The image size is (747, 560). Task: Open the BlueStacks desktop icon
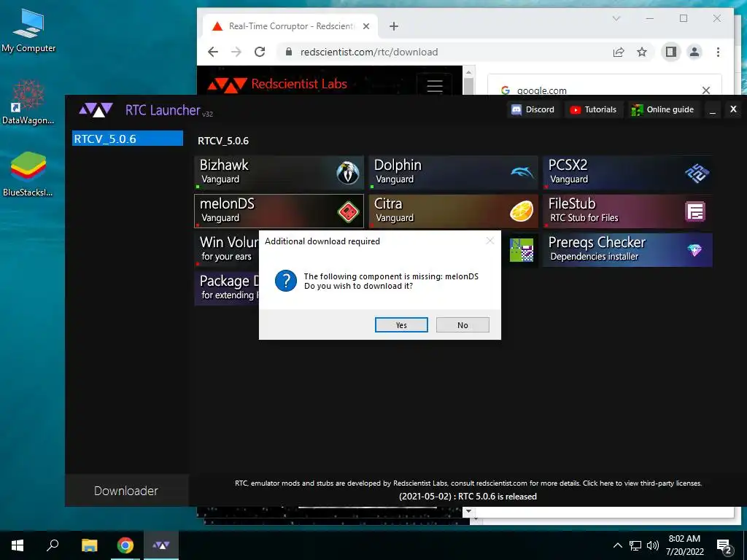(x=28, y=174)
